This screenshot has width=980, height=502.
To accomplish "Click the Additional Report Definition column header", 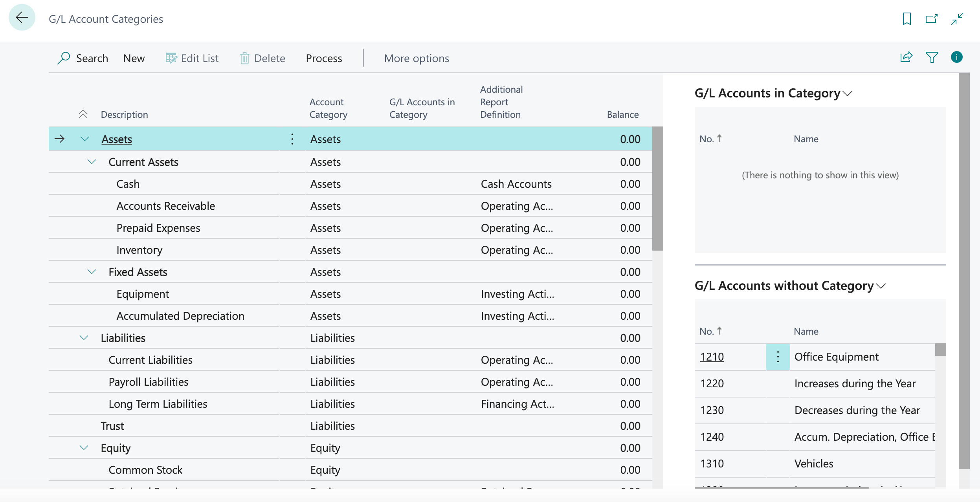I will (501, 102).
